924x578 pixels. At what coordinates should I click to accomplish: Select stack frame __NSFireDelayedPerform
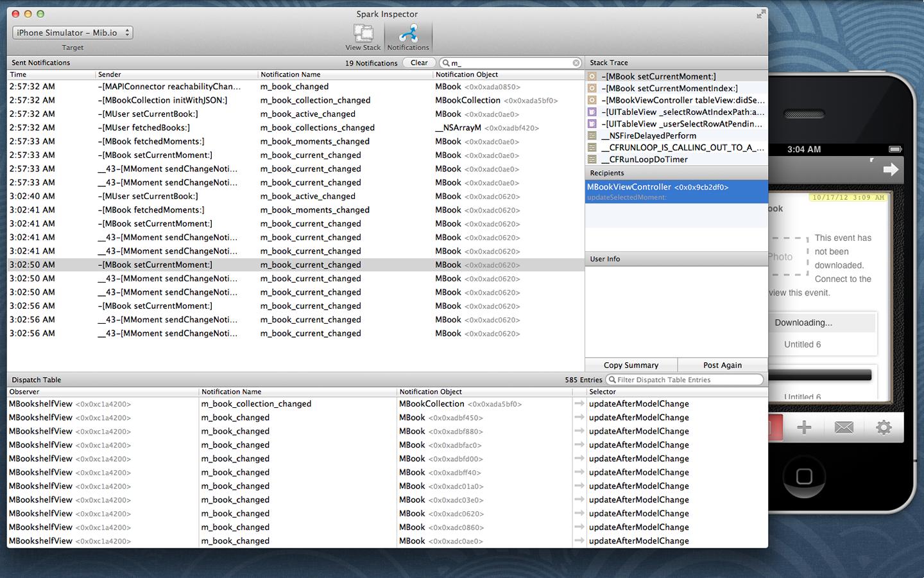pos(676,136)
